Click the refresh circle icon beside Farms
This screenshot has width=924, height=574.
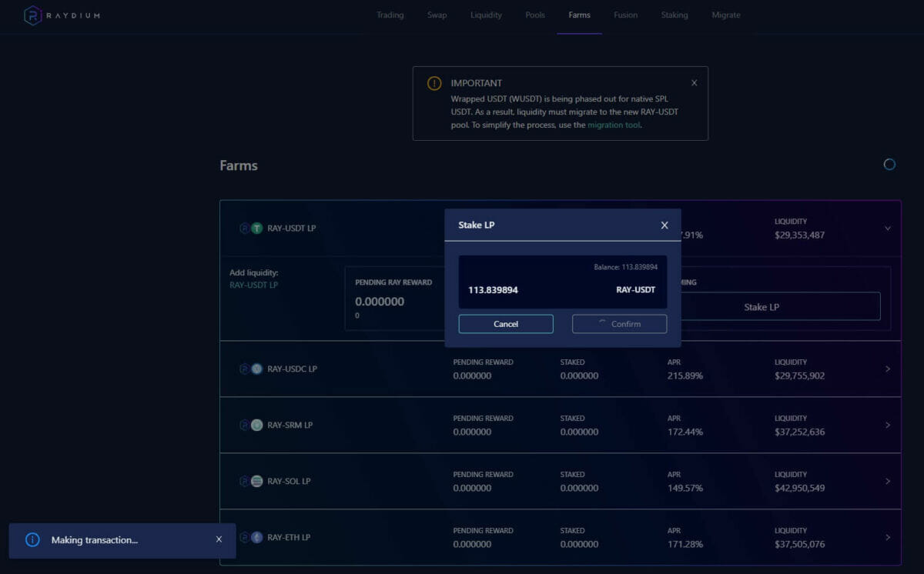click(889, 164)
